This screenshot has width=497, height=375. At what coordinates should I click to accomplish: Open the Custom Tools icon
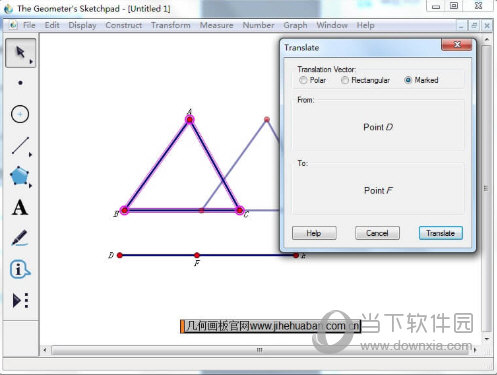point(20,300)
